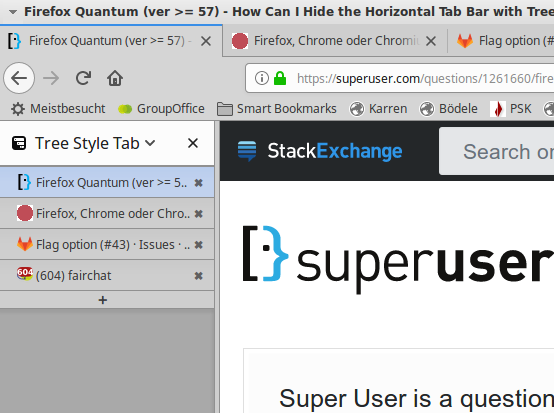Image resolution: width=554 pixels, height=413 pixels.
Task: Go back using the back arrow button
Action: 19,78
